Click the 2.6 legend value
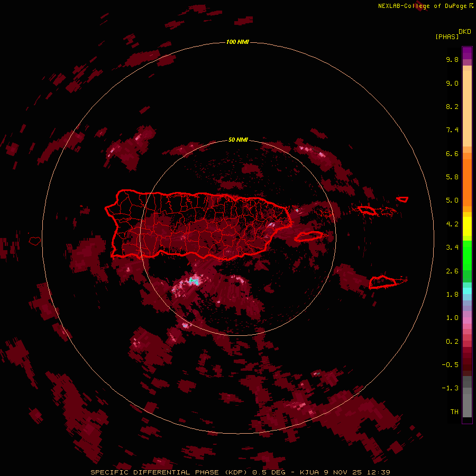476x476 pixels. (x=452, y=271)
